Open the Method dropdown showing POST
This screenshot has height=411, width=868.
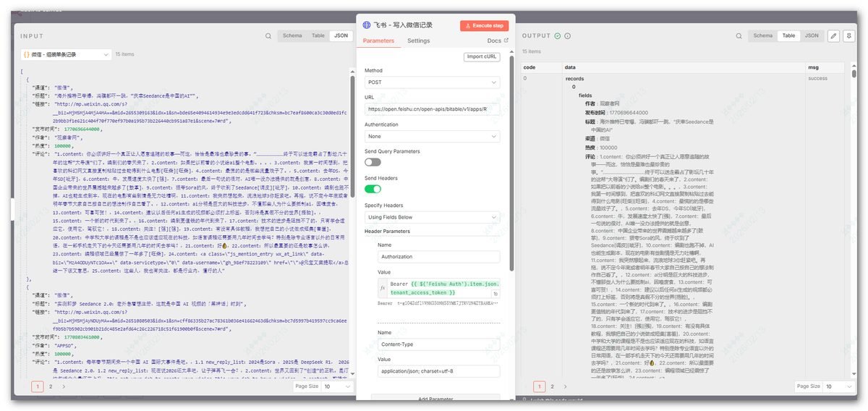(433, 82)
